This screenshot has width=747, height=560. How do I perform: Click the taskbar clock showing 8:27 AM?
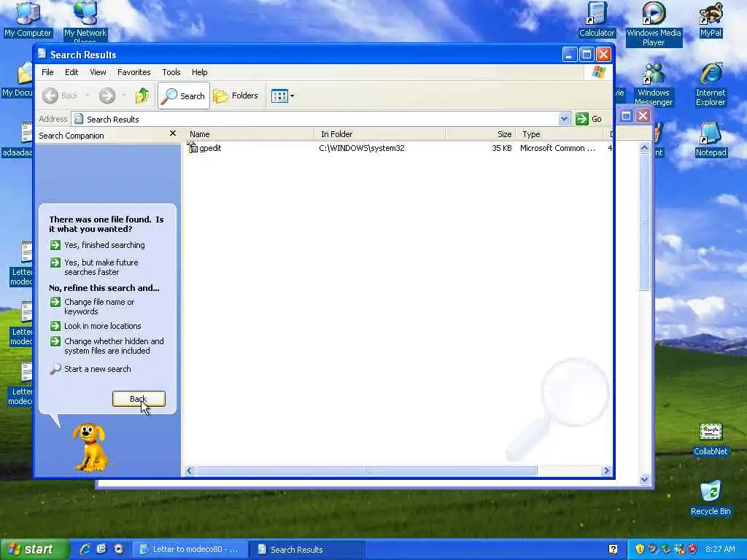[x=720, y=549]
